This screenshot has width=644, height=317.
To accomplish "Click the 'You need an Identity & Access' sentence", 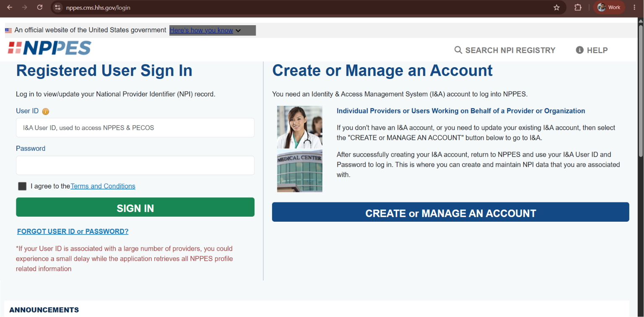I will click(x=400, y=94).
